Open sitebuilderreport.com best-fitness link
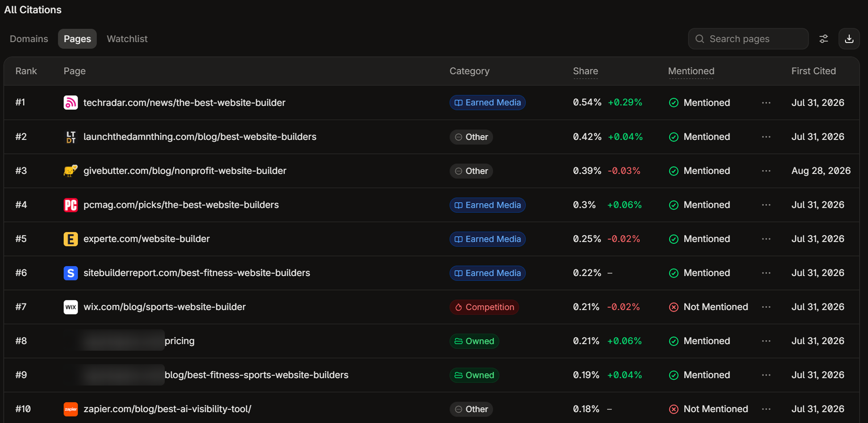Image resolution: width=868 pixels, height=423 pixels. (196, 273)
